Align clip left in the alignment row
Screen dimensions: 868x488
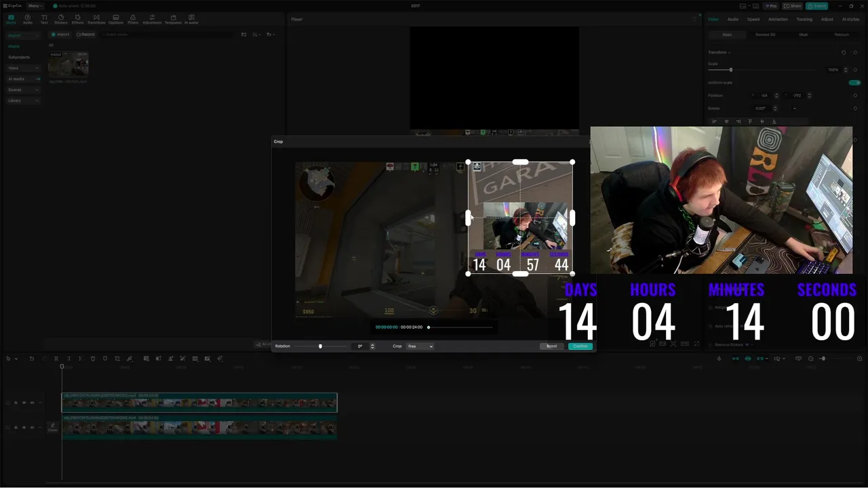[713, 121]
